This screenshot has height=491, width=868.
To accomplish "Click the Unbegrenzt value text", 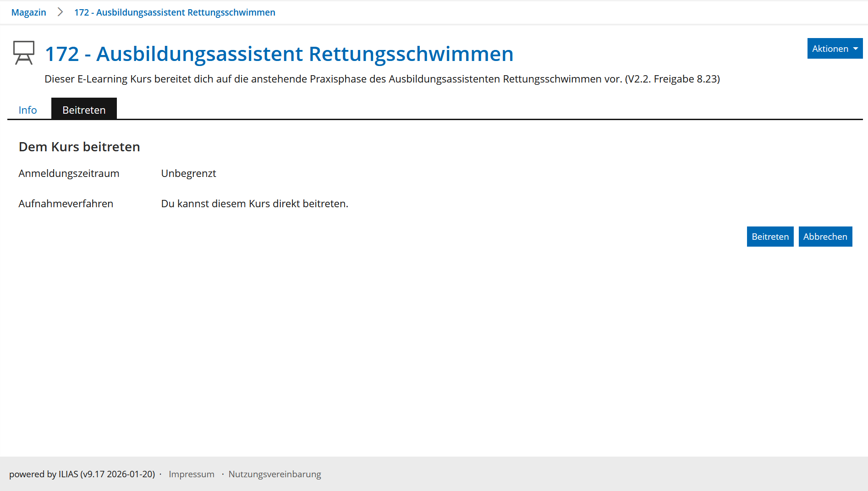I will (x=188, y=173).
